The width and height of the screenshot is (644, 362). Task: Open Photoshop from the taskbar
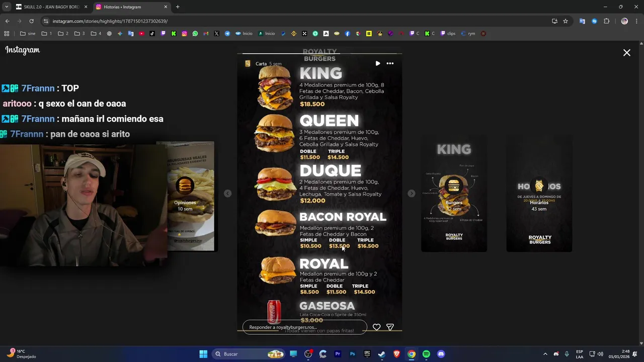tap(352, 354)
